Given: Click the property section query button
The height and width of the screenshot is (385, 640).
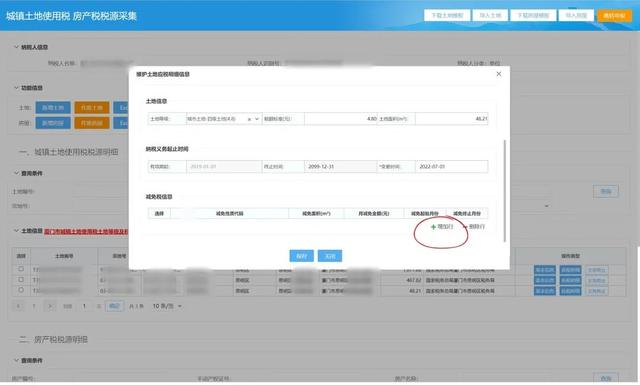Looking at the screenshot, I should click(606, 378).
